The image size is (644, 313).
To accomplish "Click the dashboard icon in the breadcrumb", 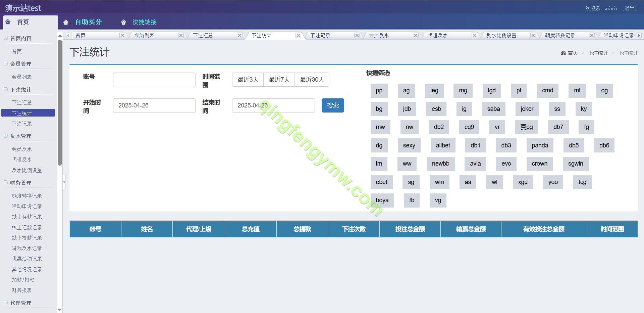I will pos(563,53).
